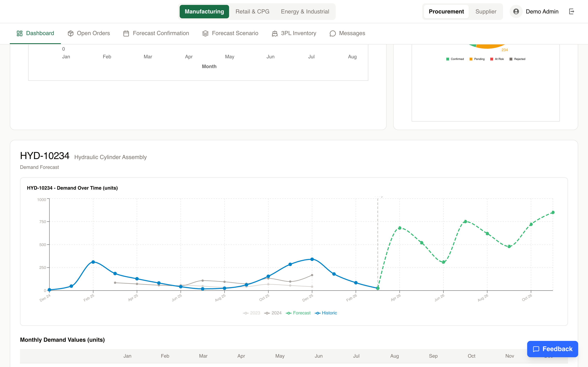The image size is (588, 367).
Task: Click the Dashboard grid icon
Action: pos(19,33)
